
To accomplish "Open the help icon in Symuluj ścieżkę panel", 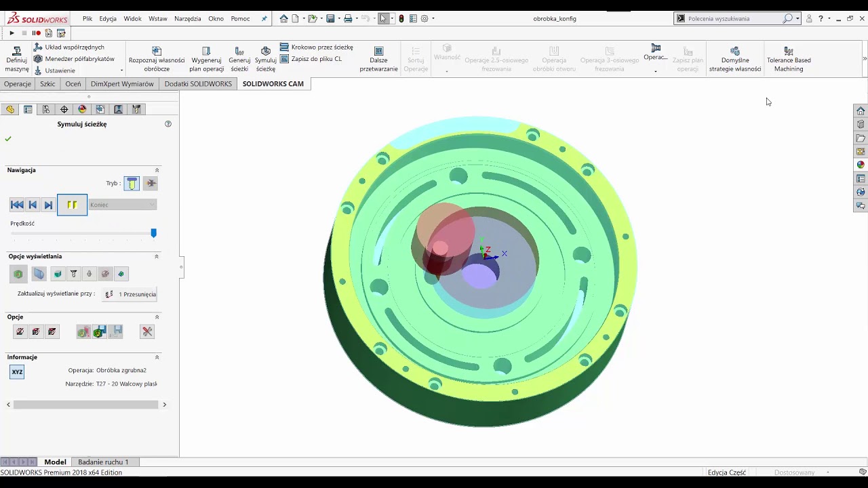I will (168, 124).
